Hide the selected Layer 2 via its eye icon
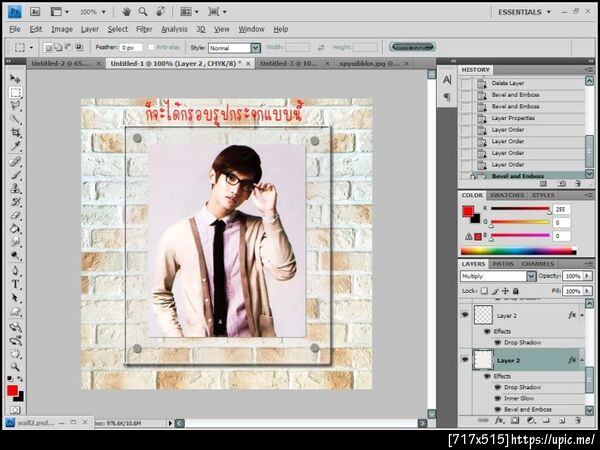Viewport: 600px width, 450px height. point(465,360)
